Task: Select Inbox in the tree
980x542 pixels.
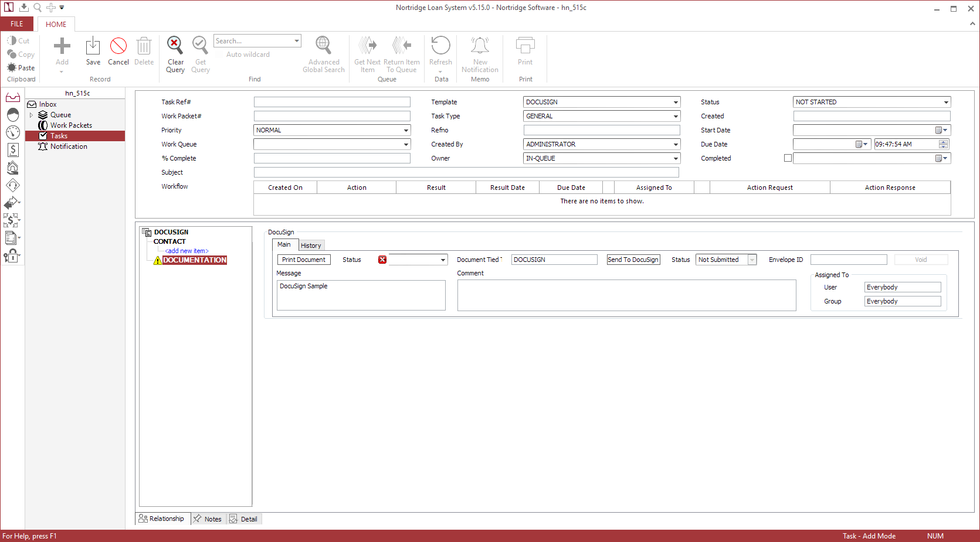Action: 48,104
